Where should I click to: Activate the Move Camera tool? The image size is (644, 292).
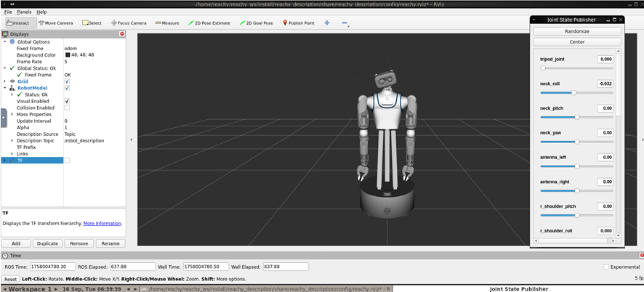(x=55, y=23)
